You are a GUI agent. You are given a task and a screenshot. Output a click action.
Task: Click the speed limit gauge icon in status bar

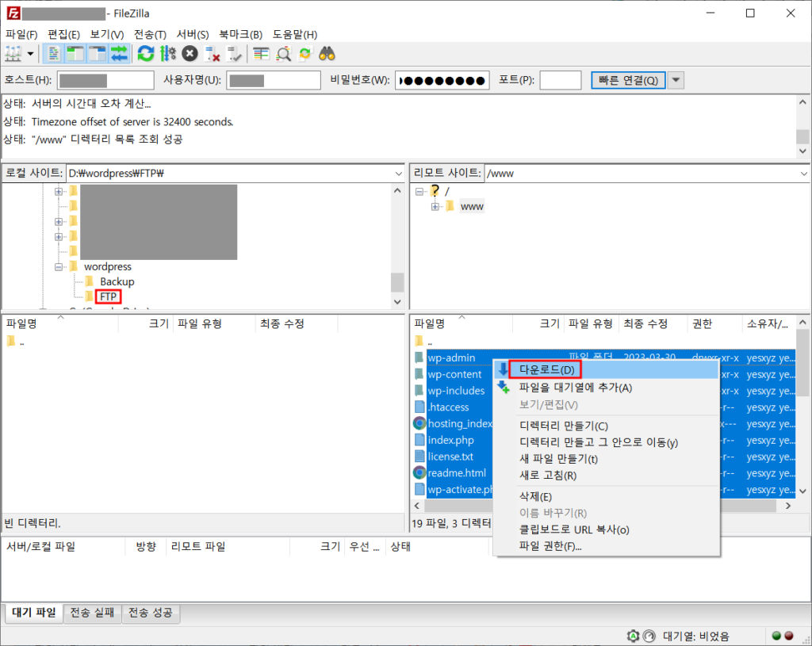[x=649, y=636]
